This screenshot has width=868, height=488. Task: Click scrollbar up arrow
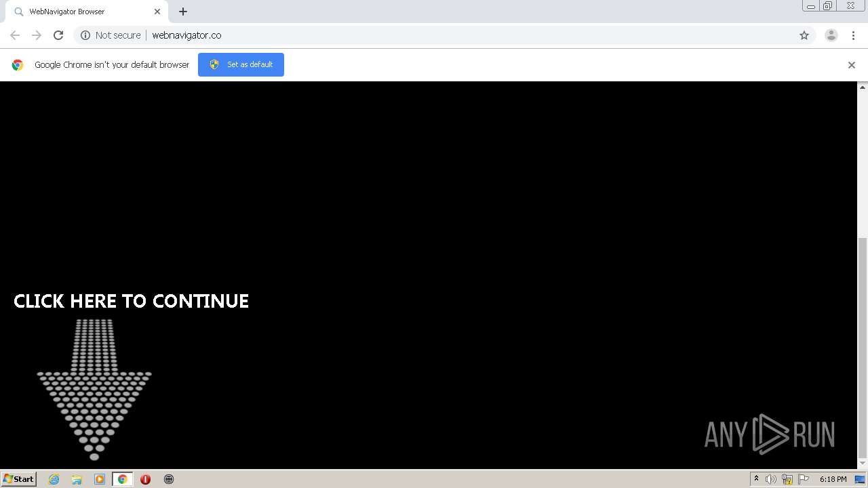863,87
